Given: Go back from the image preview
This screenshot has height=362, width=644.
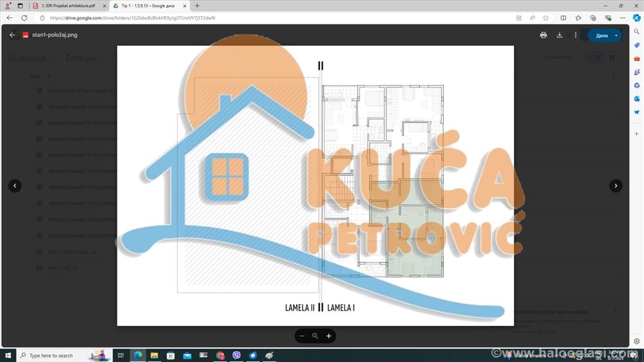Looking at the screenshot, I should (x=12, y=35).
